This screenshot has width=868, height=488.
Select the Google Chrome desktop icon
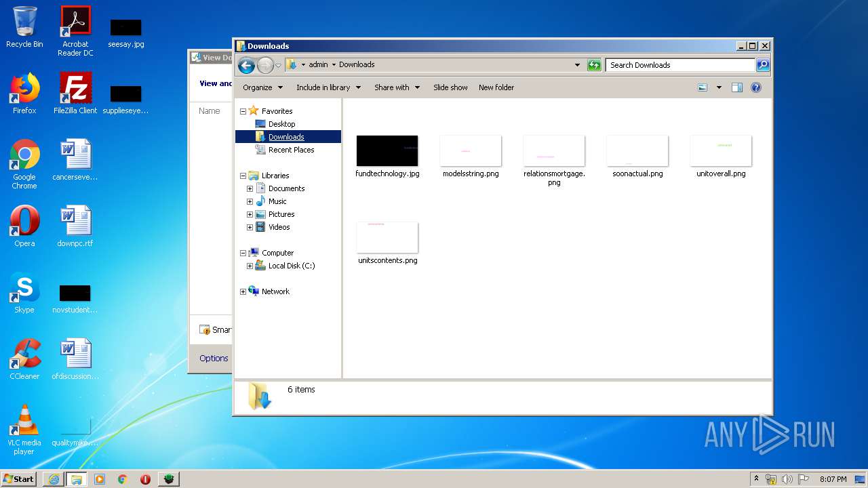click(24, 164)
